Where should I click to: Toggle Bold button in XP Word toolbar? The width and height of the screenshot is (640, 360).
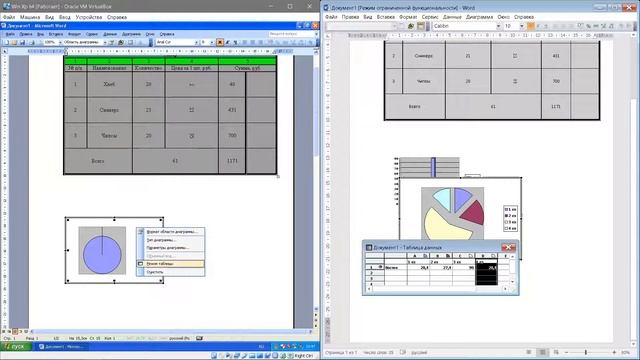click(220, 42)
